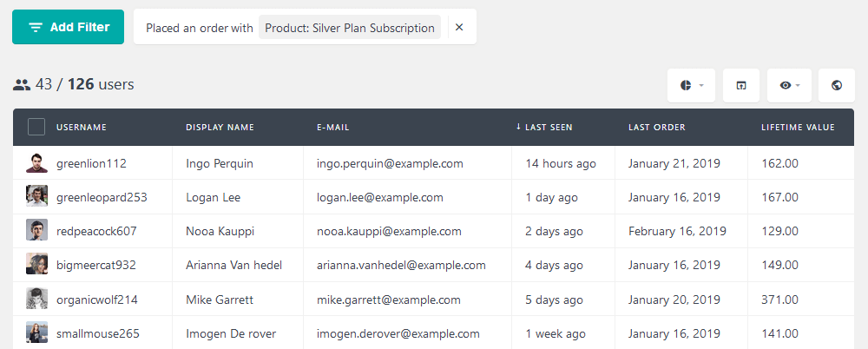Click the Product: Silver Plan Subscription filter tag
The width and height of the screenshot is (868, 349).
click(350, 28)
